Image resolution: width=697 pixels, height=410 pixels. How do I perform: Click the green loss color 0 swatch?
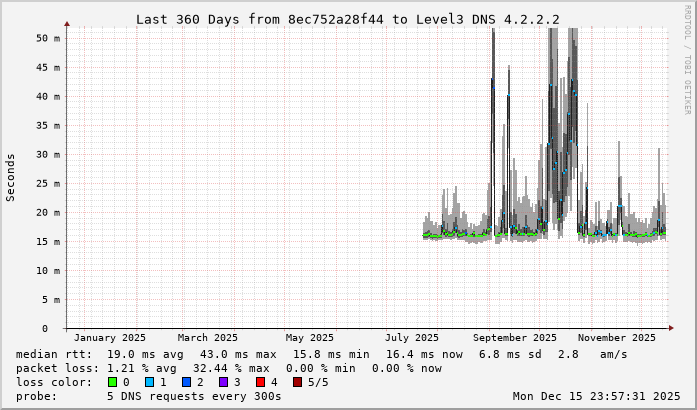[112, 382]
